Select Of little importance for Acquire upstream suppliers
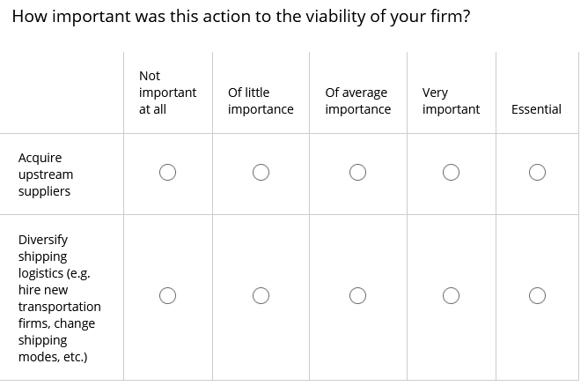This screenshot has width=588, height=386. pos(261,173)
